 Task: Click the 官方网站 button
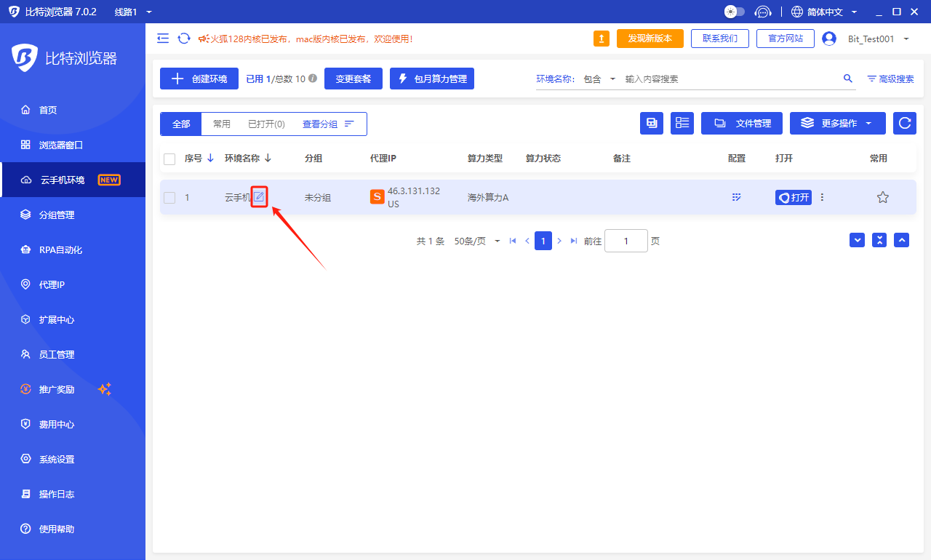click(786, 39)
